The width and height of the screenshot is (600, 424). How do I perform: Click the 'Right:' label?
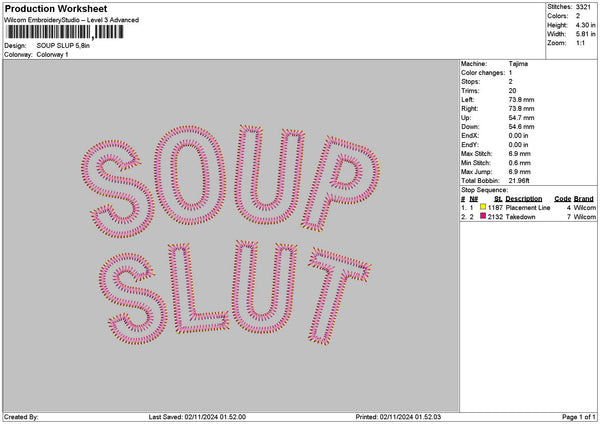(471, 109)
